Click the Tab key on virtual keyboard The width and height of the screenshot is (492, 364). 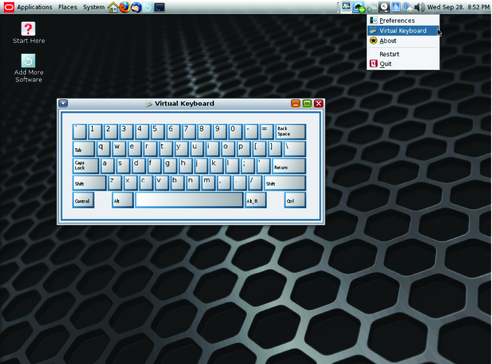click(x=83, y=149)
